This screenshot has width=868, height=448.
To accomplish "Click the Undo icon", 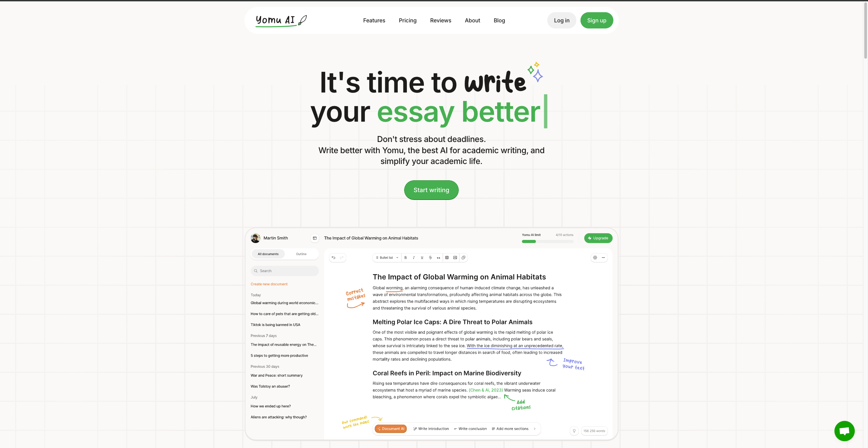I will pyautogui.click(x=334, y=258).
